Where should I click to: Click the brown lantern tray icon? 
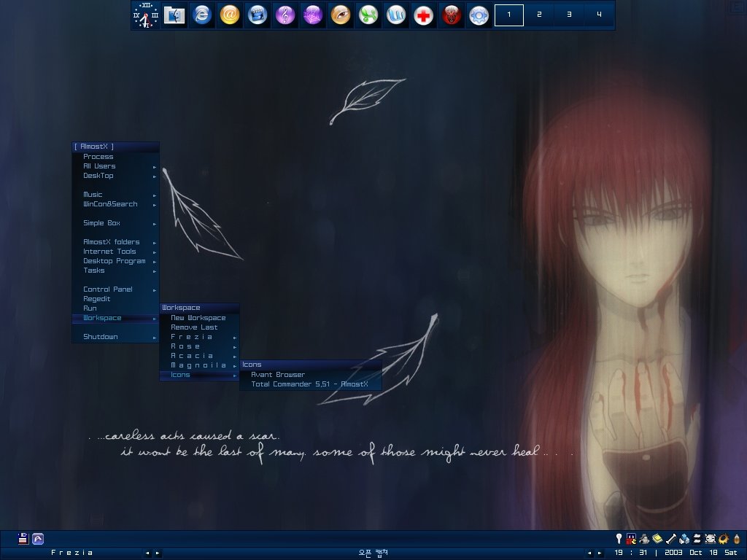(737, 539)
